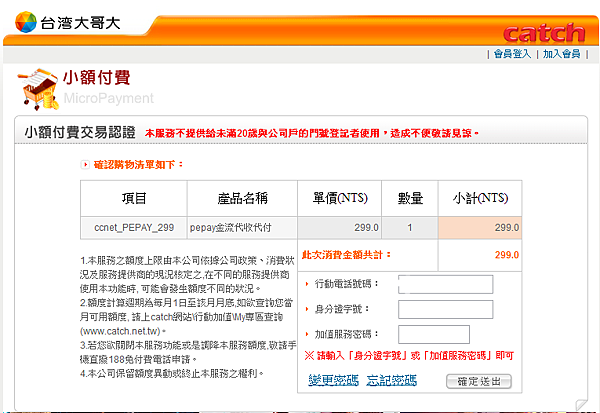Image resolution: width=600 pixels, height=413 pixels.
Task: Click the 忘記密碼 forgot password link
Action: (391, 380)
